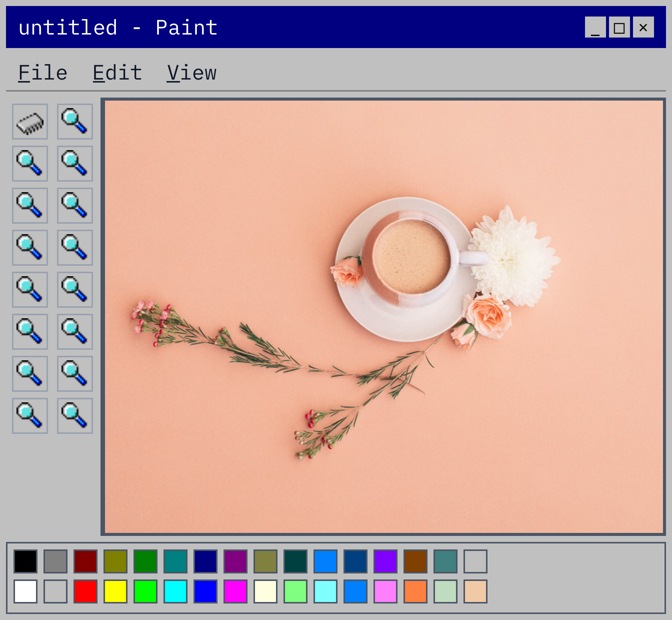Click the right magnifier icon in the second row
Screen dimensions: 672x620
click(x=75, y=163)
